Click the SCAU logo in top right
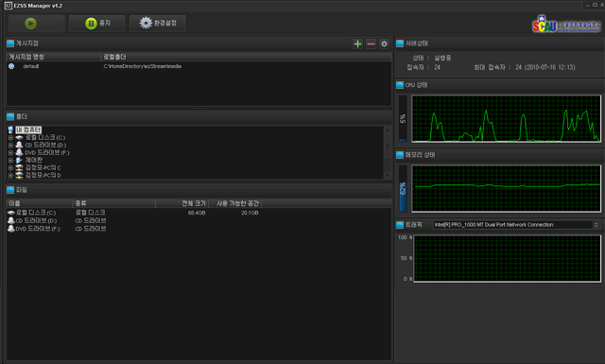Screen dimensions: 605x364 (566, 25)
